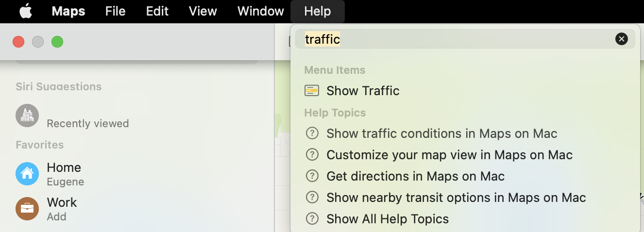Open the View menu
The image size is (644, 232).
pyautogui.click(x=203, y=11)
